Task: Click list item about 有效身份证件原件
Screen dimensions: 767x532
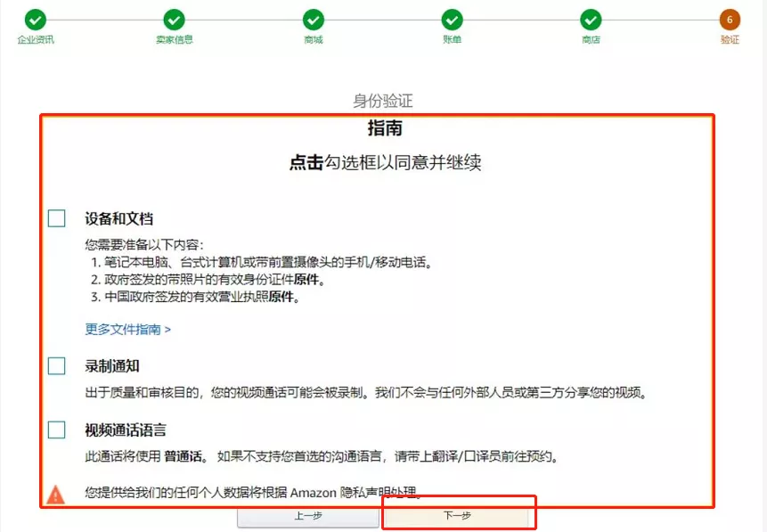Action: pos(208,280)
